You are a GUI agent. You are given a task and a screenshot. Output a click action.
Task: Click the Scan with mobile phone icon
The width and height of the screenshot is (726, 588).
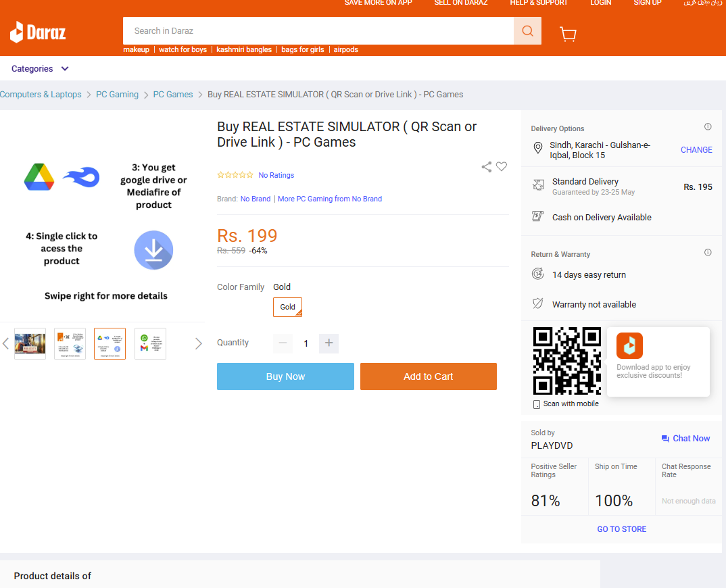click(x=536, y=404)
